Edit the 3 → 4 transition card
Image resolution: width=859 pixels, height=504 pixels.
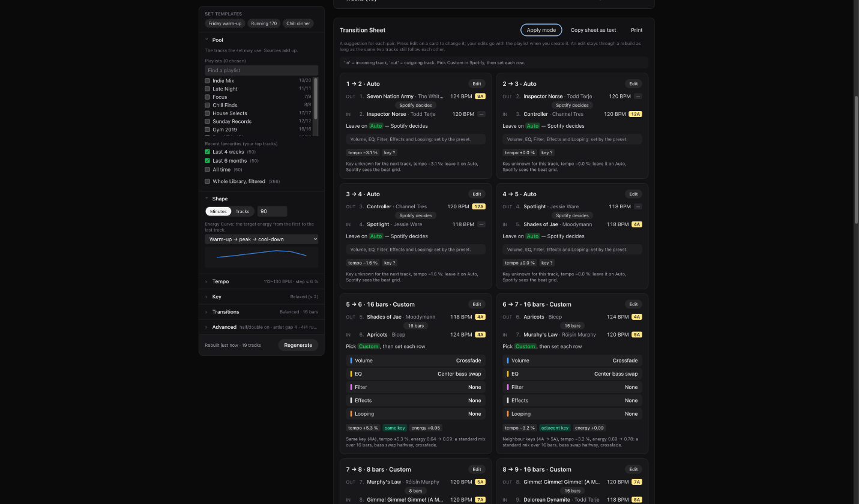coord(477,194)
